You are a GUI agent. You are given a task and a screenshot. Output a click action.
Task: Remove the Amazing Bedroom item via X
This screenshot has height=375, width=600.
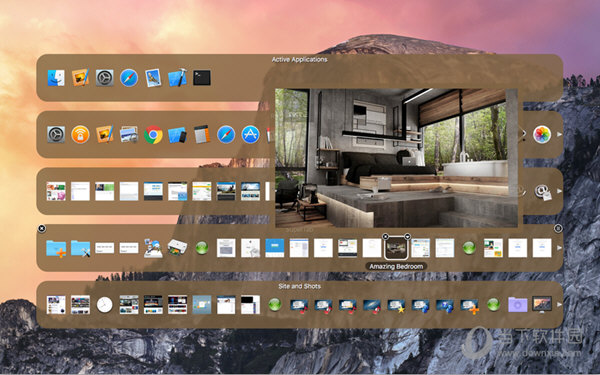(x=385, y=237)
